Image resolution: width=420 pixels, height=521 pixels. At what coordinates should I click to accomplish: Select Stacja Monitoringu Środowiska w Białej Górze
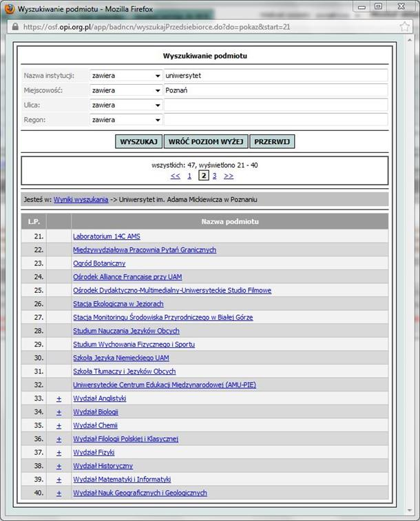pos(163,317)
